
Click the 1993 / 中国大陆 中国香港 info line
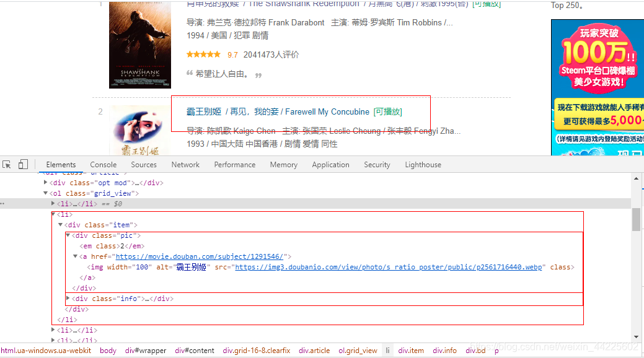pyautogui.click(x=262, y=144)
